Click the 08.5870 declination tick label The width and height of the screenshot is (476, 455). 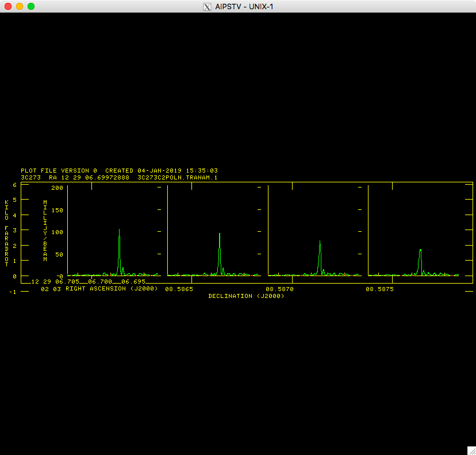pyautogui.click(x=279, y=289)
